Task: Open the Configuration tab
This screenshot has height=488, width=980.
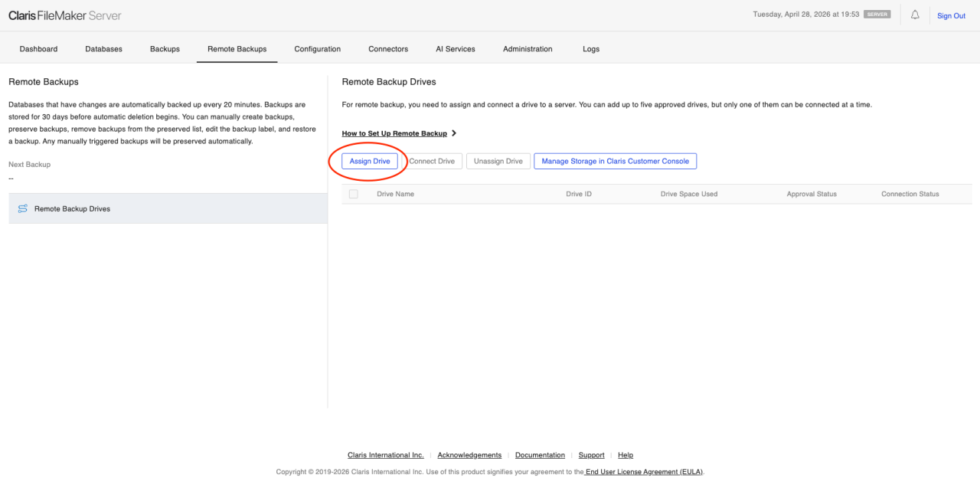Action: pyautogui.click(x=318, y=49)
